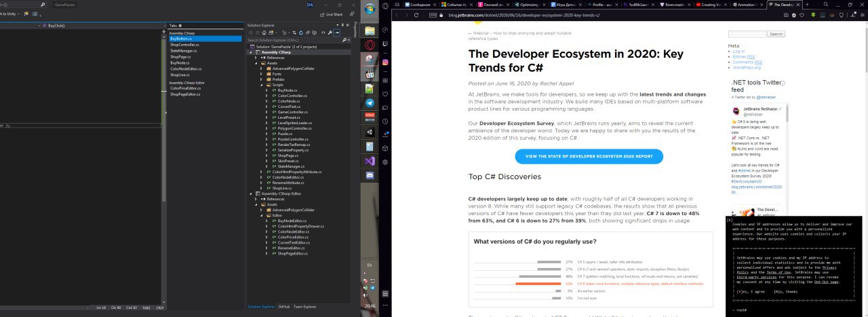Switch to the Animation browser tab
The image size is (868, 317).
[x=748, y=4]
